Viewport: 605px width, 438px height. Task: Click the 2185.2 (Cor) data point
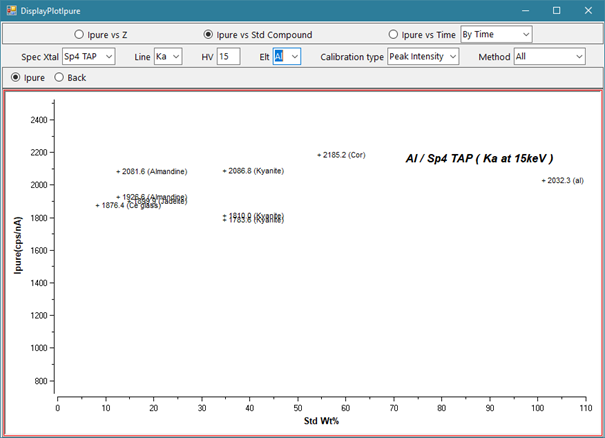pyautogui.click(x=319, y=155)
